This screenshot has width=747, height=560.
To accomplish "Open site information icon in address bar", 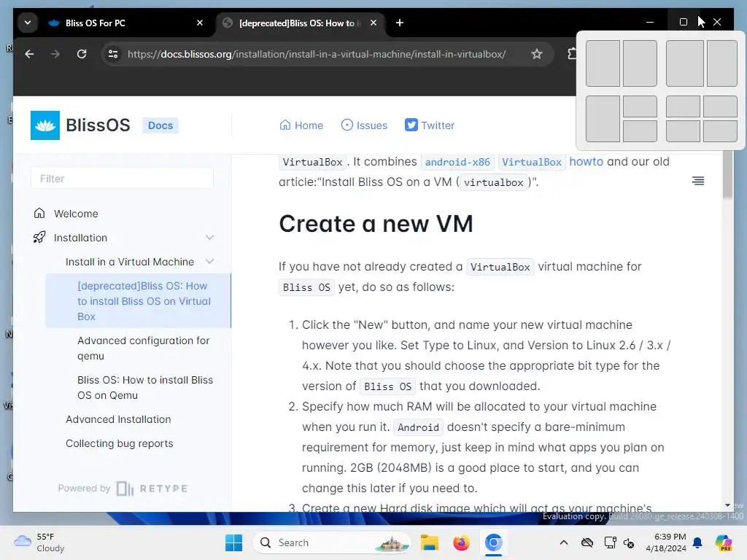I will (x=113, y=54).
